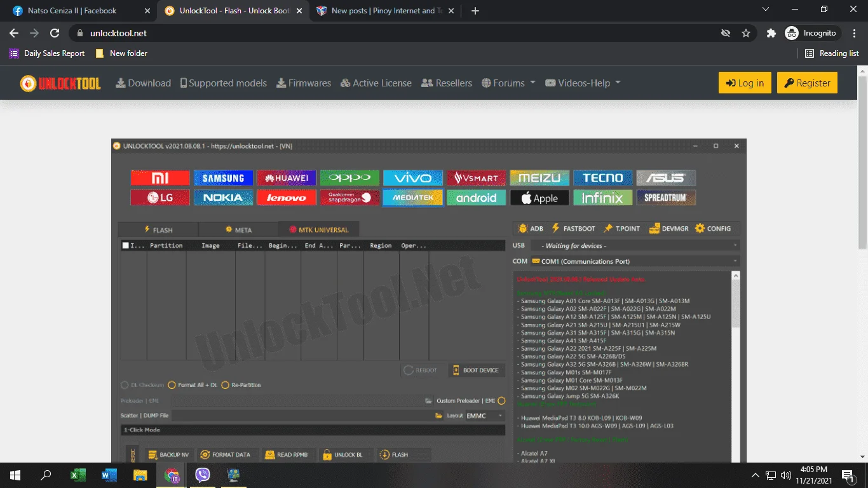Show hidden system tray icons
This screenshot has height=488, width=868.
pos(756,475)
